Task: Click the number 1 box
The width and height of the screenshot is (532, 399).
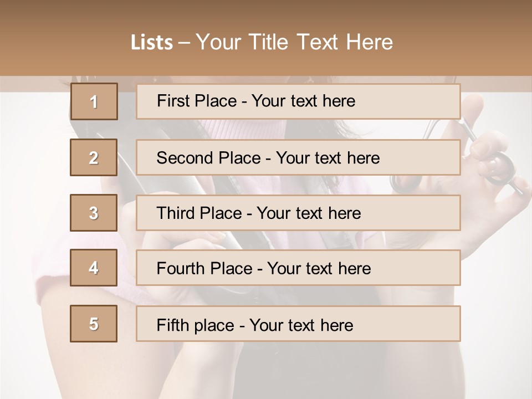Action: click(x=94, y=101)
